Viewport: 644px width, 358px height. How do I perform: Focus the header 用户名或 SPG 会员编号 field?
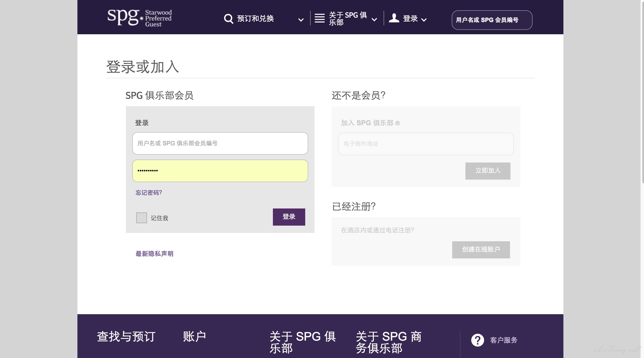pos(492,20)
